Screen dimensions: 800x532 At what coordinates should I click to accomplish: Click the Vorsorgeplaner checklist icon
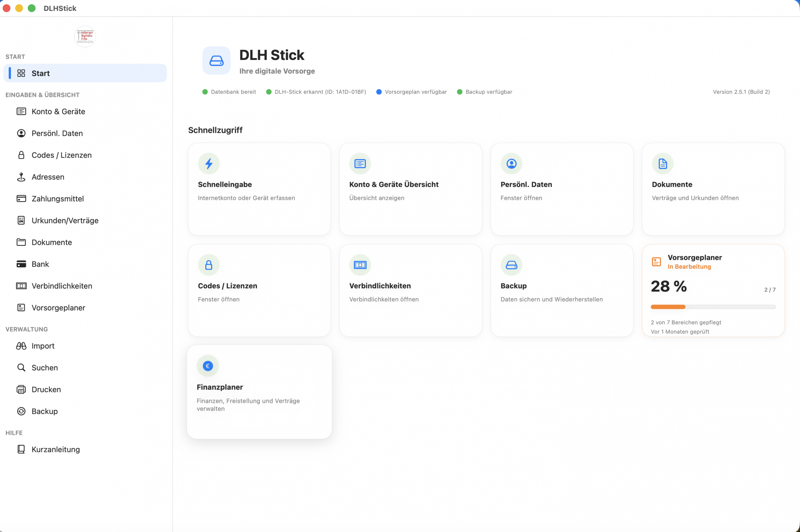[21, 307]
